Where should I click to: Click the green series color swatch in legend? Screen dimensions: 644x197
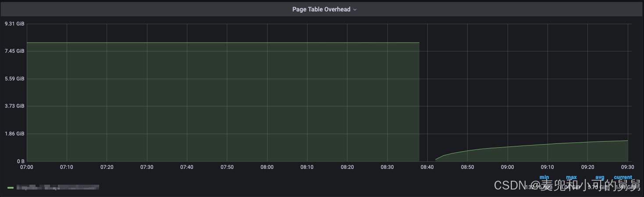point(11,187)
